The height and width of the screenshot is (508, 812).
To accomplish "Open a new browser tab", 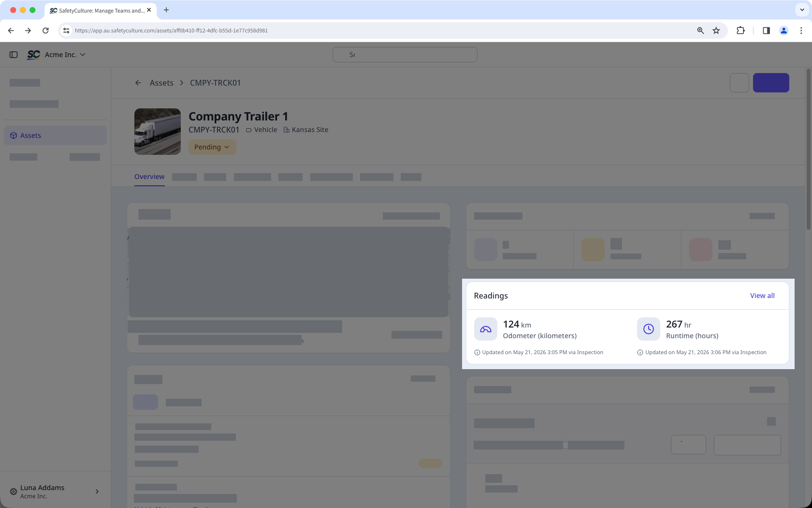I will click(166, 10).
